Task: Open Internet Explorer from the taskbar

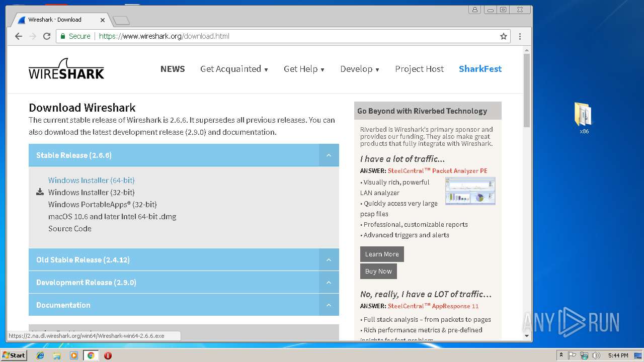Action: (40, 355)
